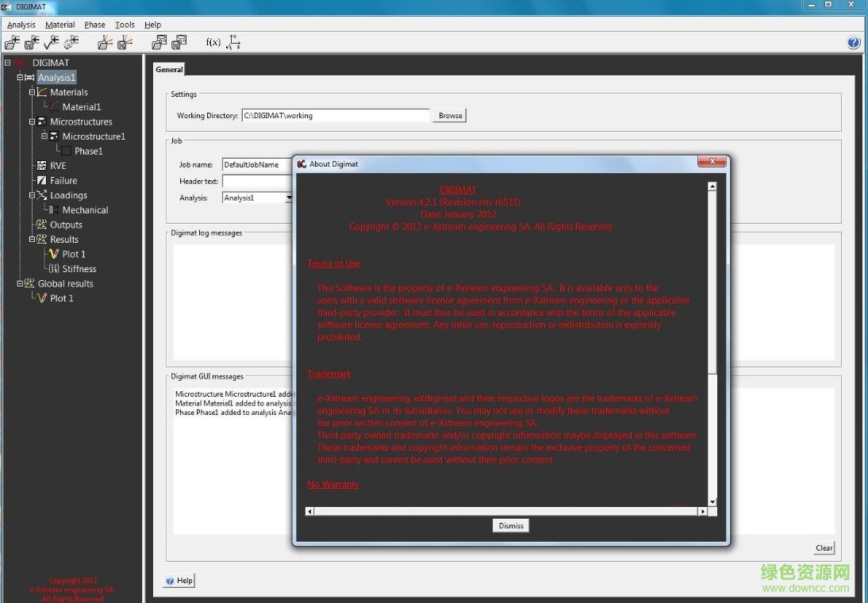Collapse the DIGIMAT root node
The width and height of the screenshot is (868, 603).
tap(8, 63)
